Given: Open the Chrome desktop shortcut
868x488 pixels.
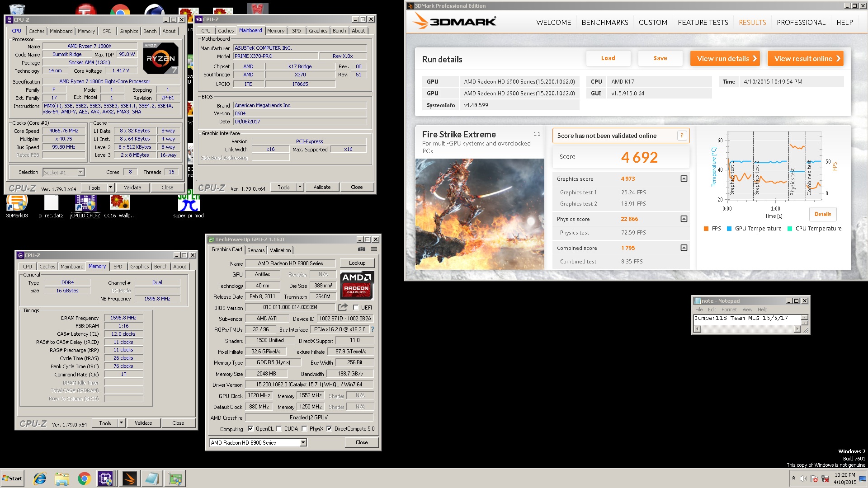Looking at the screenshot, I should coord(120,9).
